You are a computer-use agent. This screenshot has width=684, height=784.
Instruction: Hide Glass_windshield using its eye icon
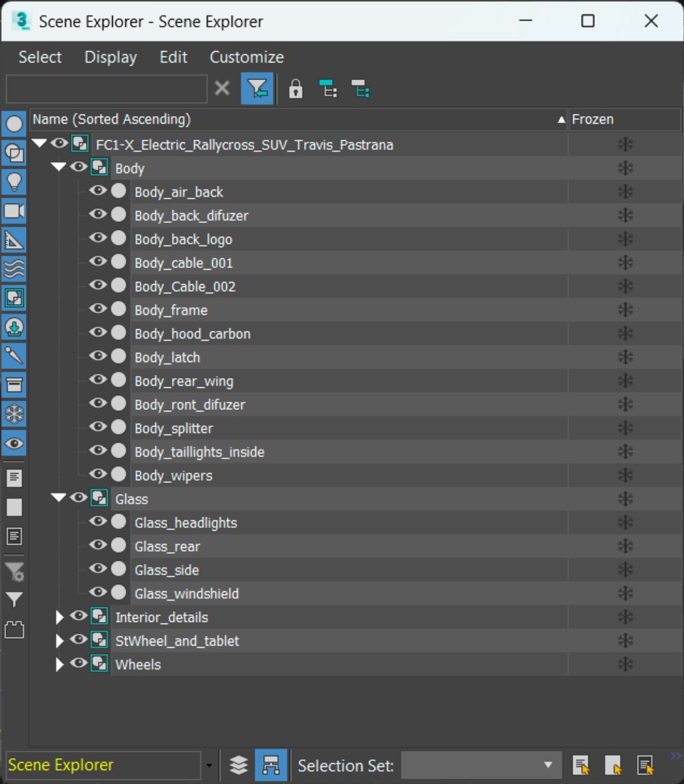tap(98, 592)
